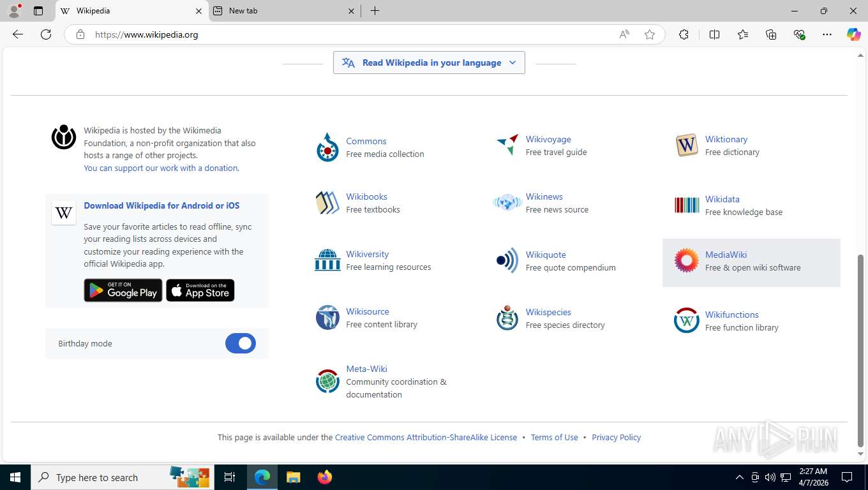
Task: Click the scrollbar up arrow
Action: click(860, 56)
